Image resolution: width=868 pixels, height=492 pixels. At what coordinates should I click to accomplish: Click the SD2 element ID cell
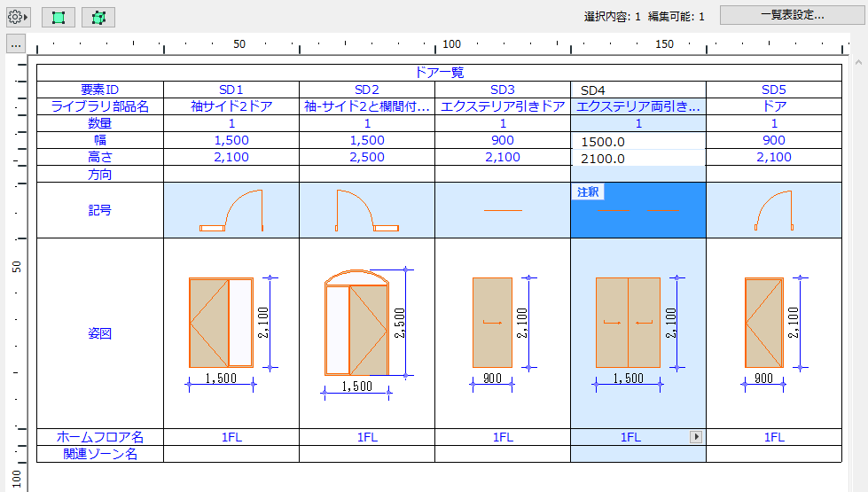click(x=367, y=90)
